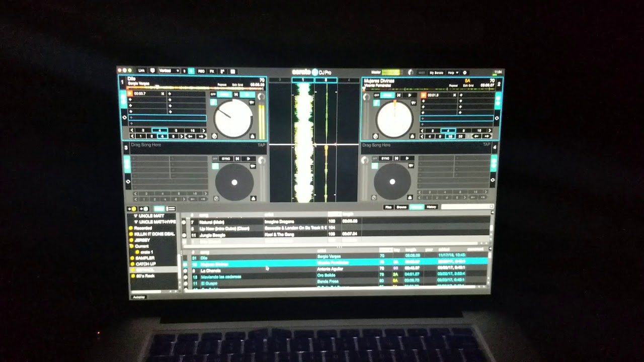Open the Browse panel tab
The height and width of the screenshot is (362, 644).
(x=401, y=207)
